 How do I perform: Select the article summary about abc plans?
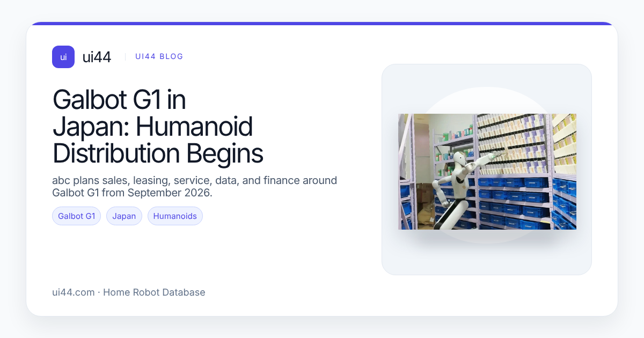coord(195,186)
